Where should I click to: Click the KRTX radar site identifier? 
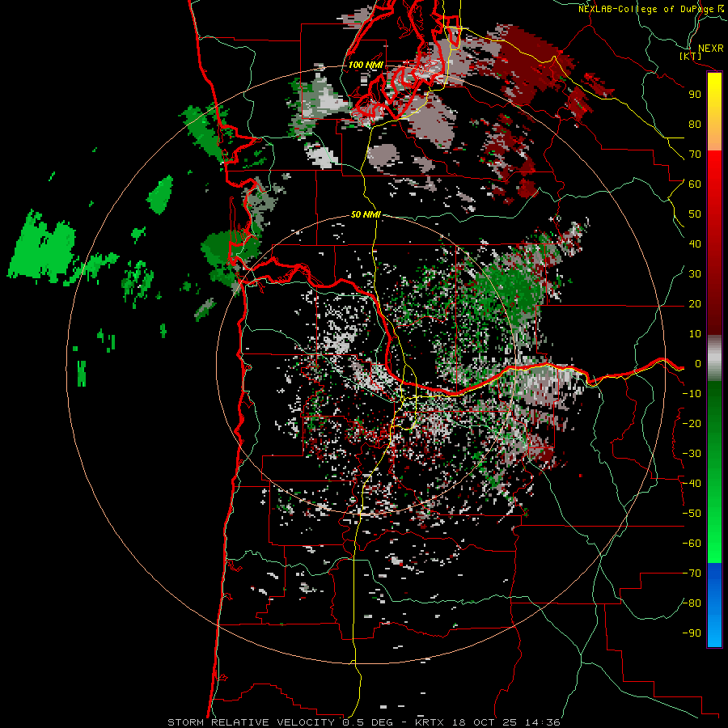(x=430, y=722)
